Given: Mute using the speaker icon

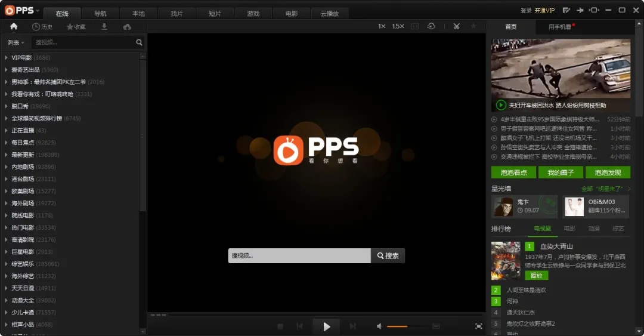Looking at the screenshot, I should (379, 326).
